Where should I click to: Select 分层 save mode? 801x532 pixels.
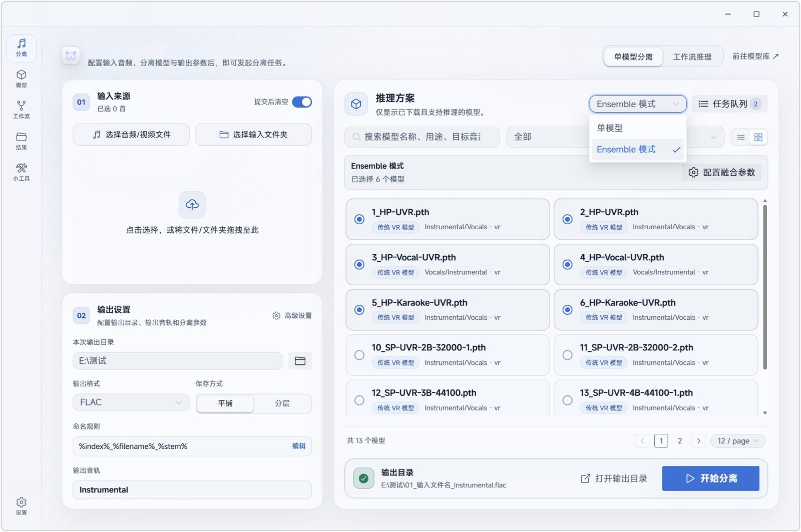(x=282, y=403)
